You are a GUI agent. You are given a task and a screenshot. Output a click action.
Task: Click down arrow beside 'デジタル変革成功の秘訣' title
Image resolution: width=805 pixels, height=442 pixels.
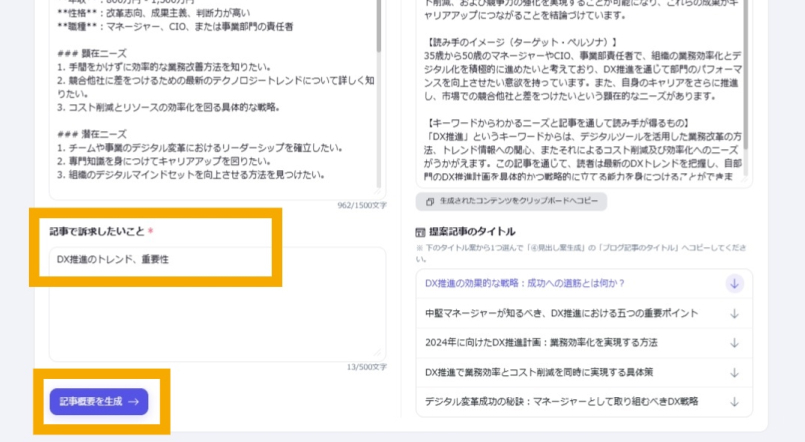735,401
